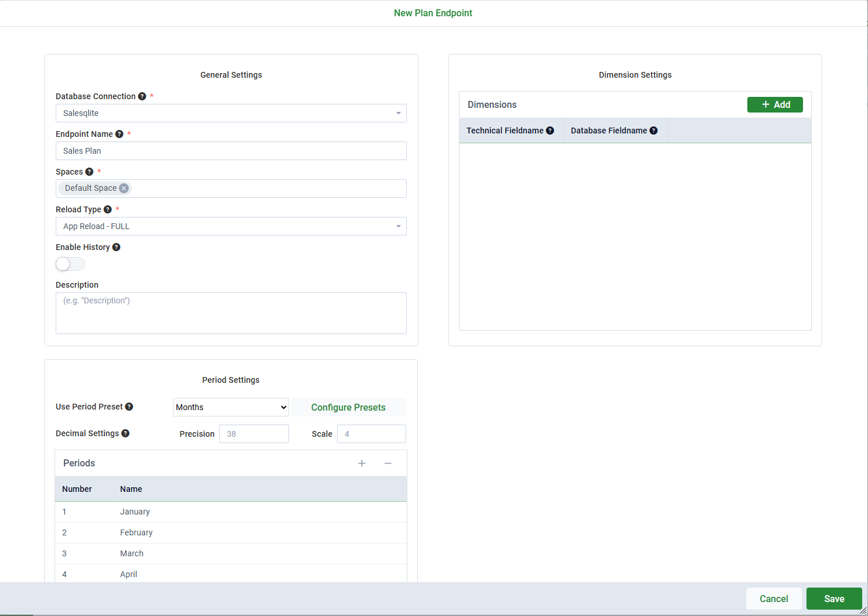Open Technical Fieldname help icon
This screenshot has height=616, width=868.
[550, 131]
